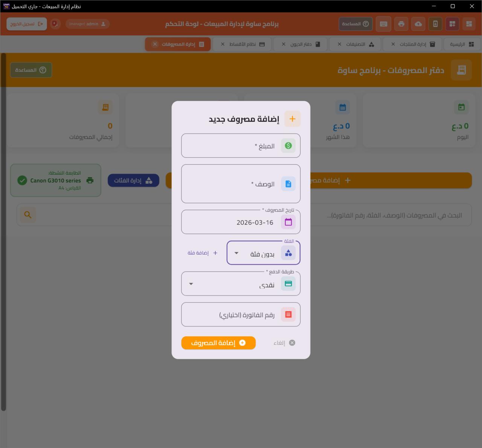Click the expenses ledger icon in the header
Viewport: 482px width, 448px height.
tap(461, 70)
